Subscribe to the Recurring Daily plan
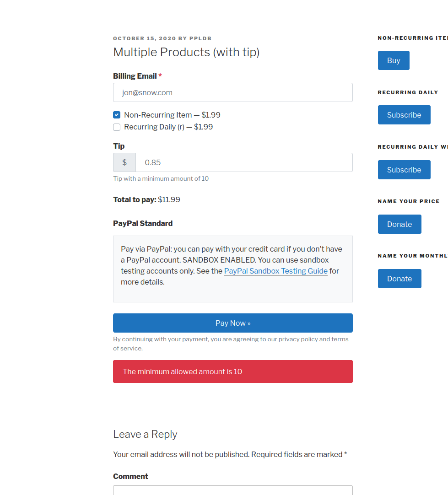This screenshot has height=495, width=448. click(404, 115)
